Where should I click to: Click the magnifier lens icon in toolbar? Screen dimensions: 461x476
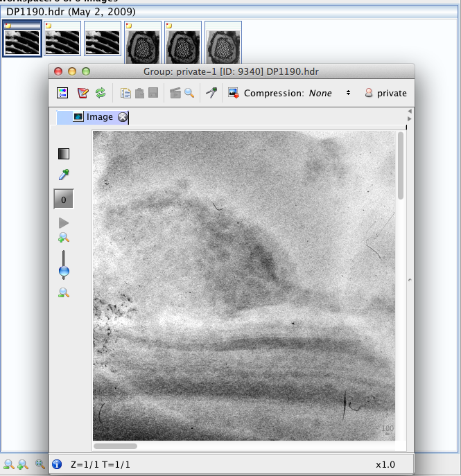click(189, 93)
